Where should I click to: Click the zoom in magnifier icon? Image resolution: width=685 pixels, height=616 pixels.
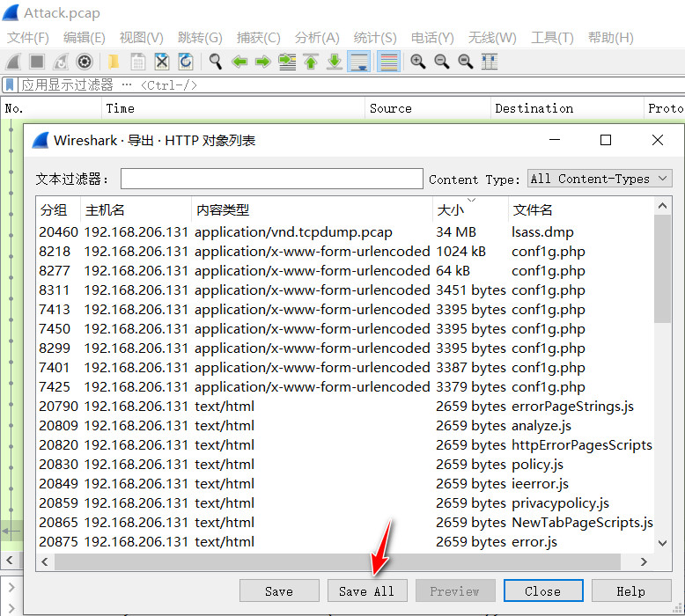418,62
